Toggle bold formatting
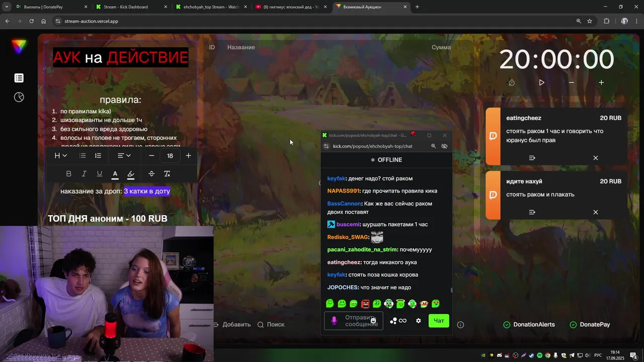The width and height of the screenshot is (644, 362). 69,174
